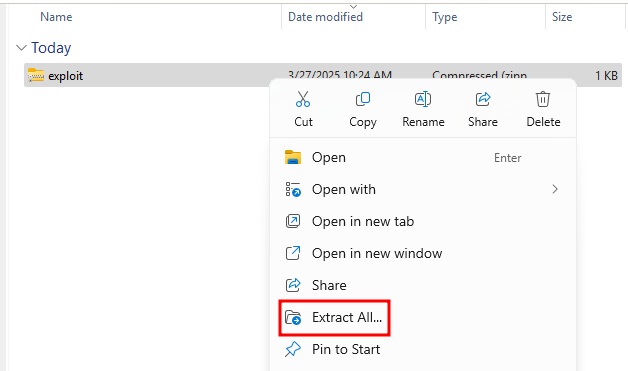This screenshot has height=371, width=628.
Task: Click the Copy icon in context menu
Action: (363, 99)
